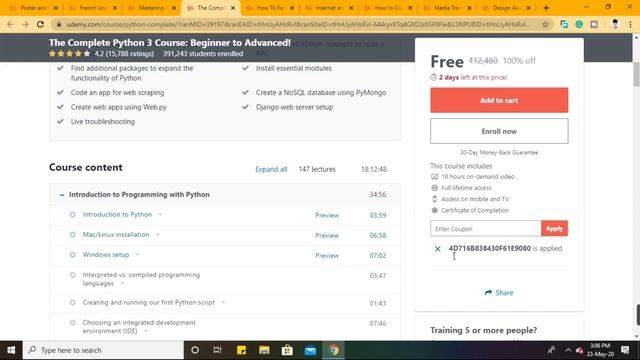Expand Windows setup description arrow
Screen dimensions: 640x360
[x=138, y=255]
